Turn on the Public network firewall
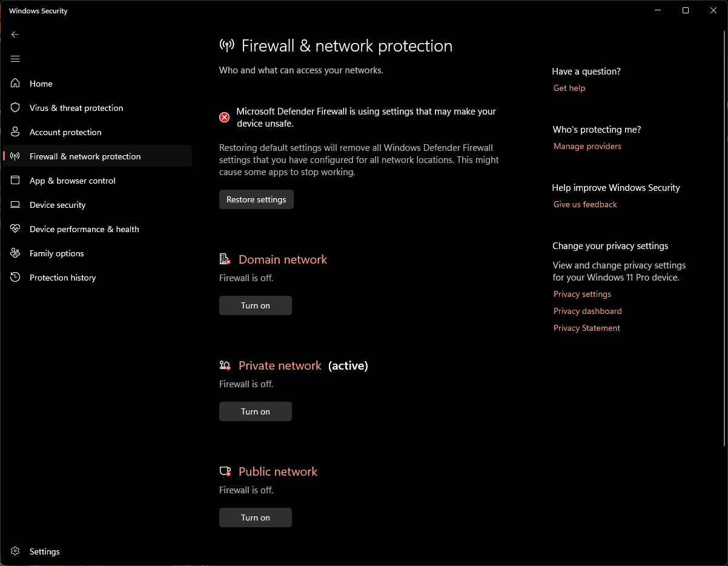This screenshot has width=728, height=566. coord(255,518)
